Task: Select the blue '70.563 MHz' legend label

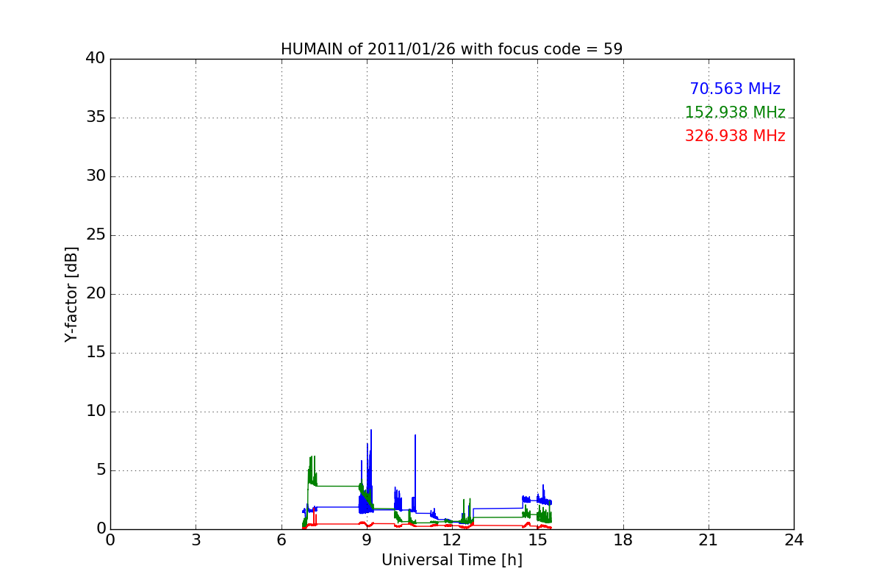Action: tap(735, 89)
